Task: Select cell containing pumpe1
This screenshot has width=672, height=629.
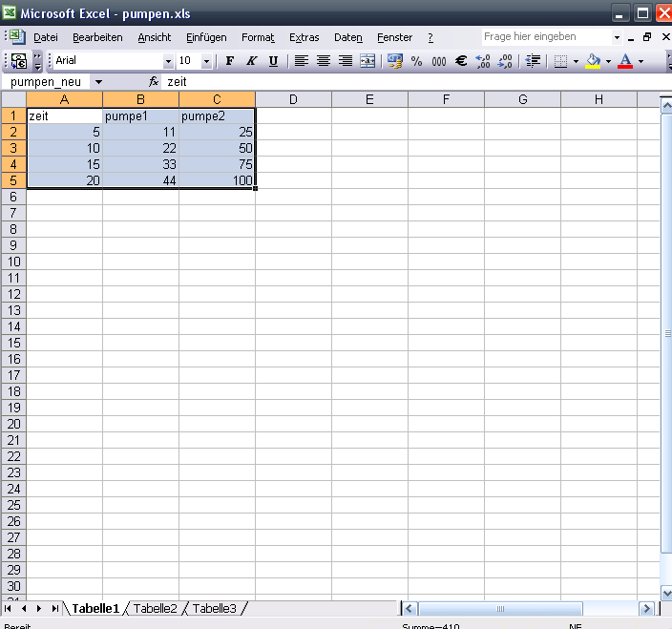Action: click(140, 116)
